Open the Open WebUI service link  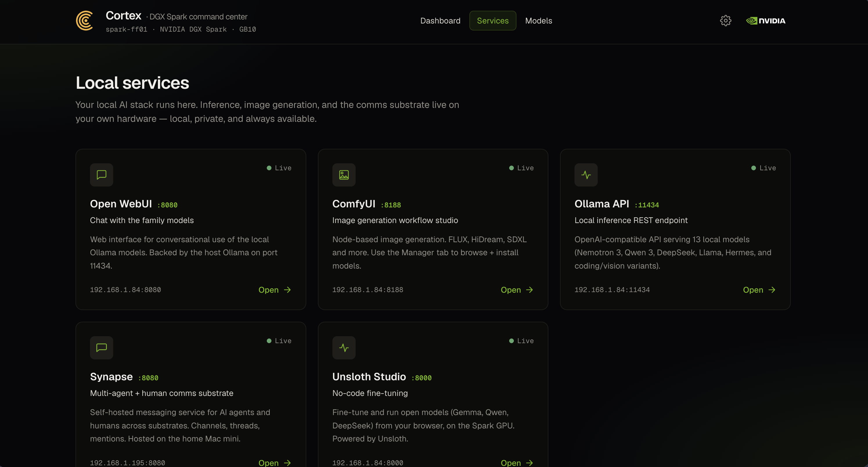(275, 290)
